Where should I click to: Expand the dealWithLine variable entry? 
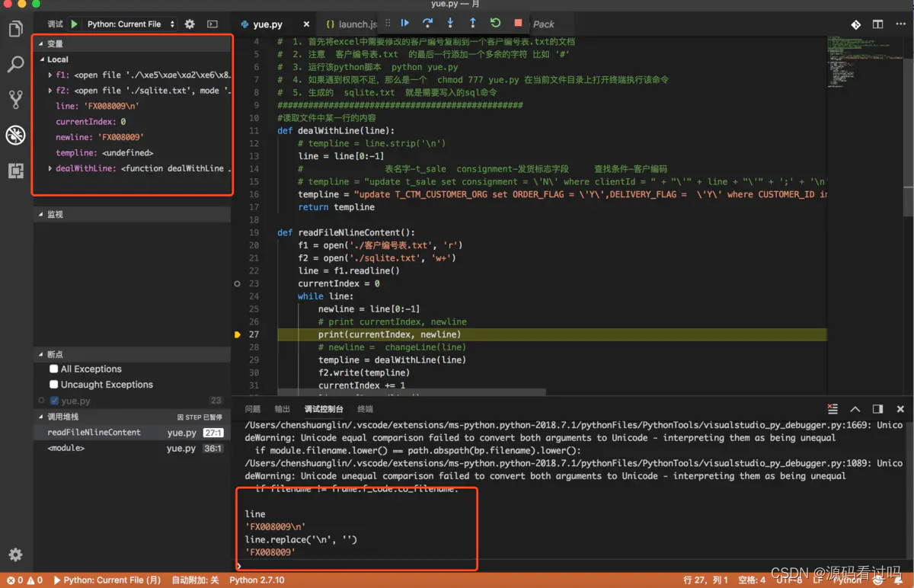coord(50,168)
